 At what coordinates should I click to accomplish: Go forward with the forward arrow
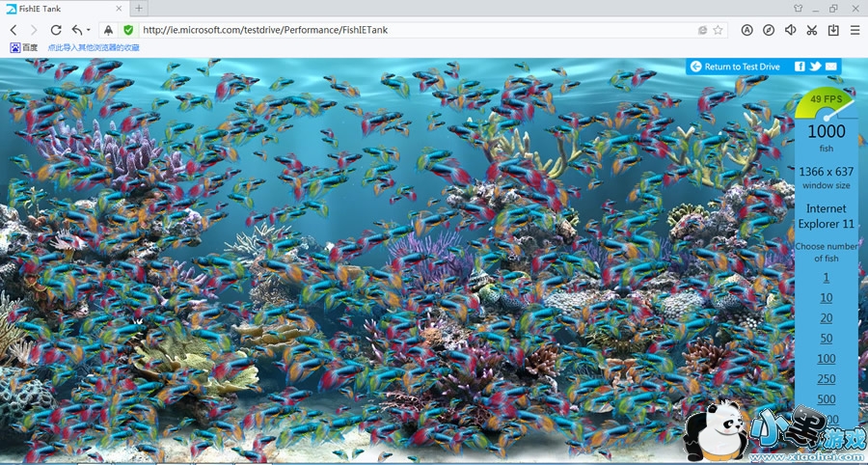pyautogui.click(x=34, y=30)
